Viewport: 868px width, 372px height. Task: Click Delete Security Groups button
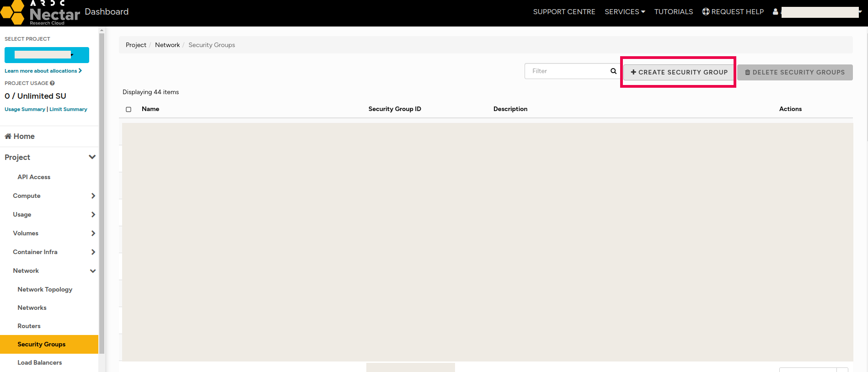[795, 72]
